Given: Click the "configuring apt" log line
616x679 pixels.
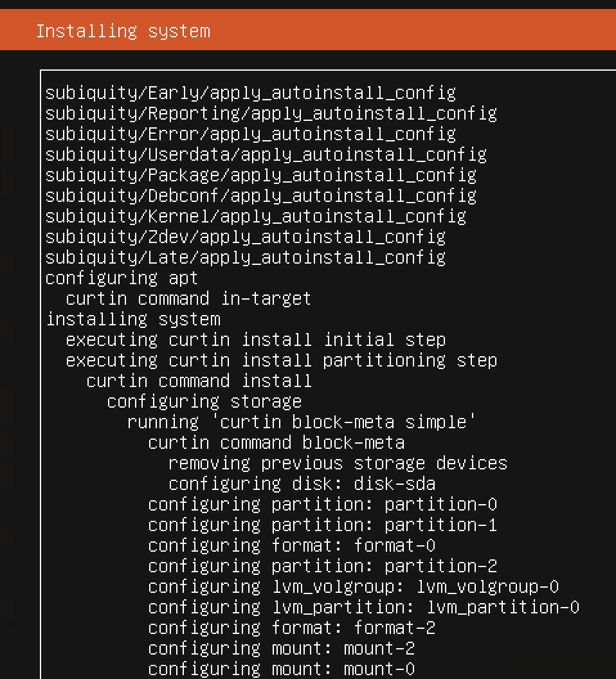Looking at the screenshot, I should [122, 278].
